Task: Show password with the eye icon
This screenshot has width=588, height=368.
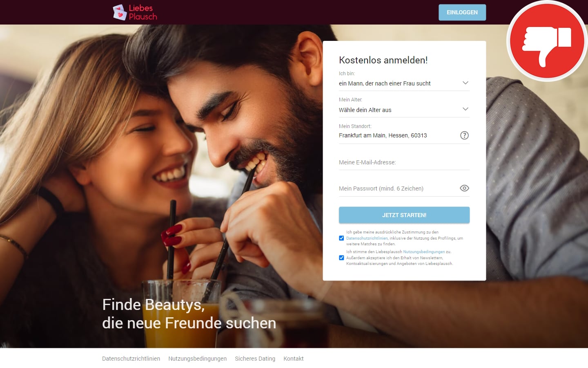Action: 464,188
